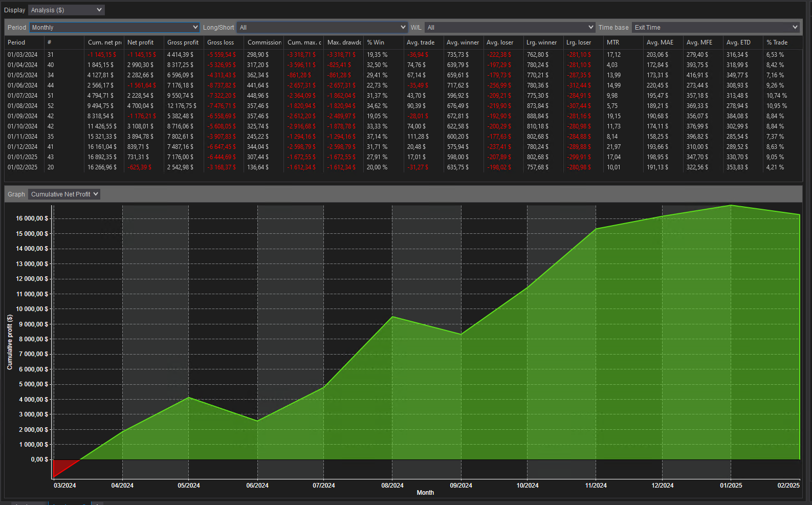Open the Graph Cumulative Net Profit dropdown

(64, 194)
